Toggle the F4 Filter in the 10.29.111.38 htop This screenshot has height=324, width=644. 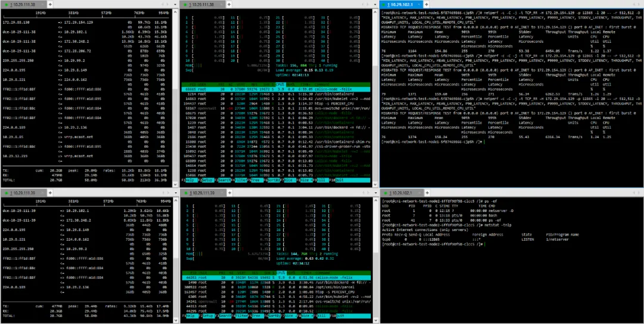[239, 180]
